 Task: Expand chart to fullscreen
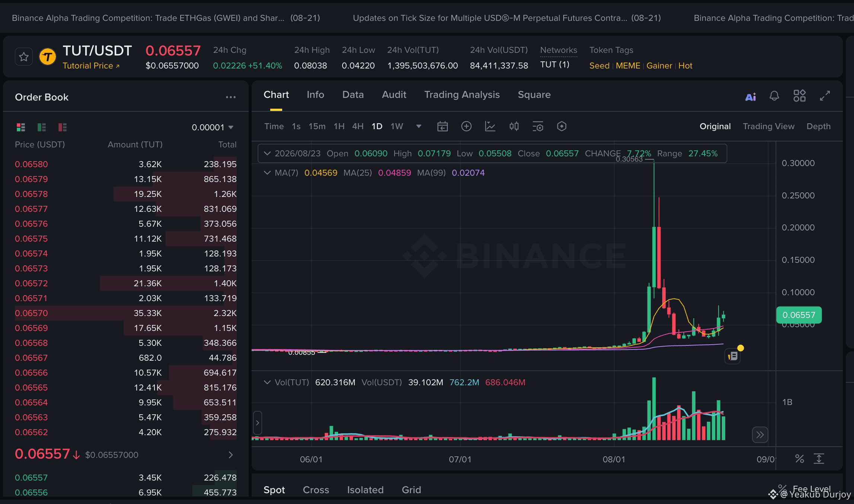[x=825, y=96]
